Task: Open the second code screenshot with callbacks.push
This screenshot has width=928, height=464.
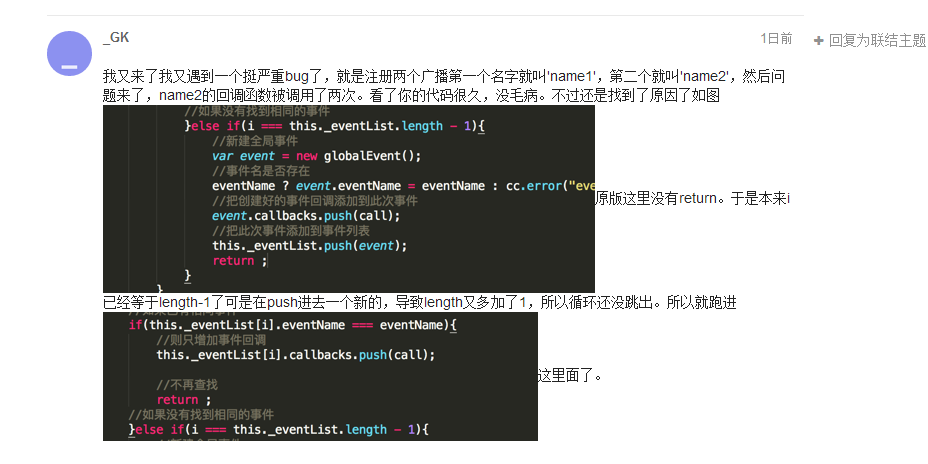Action: point(320,376)
